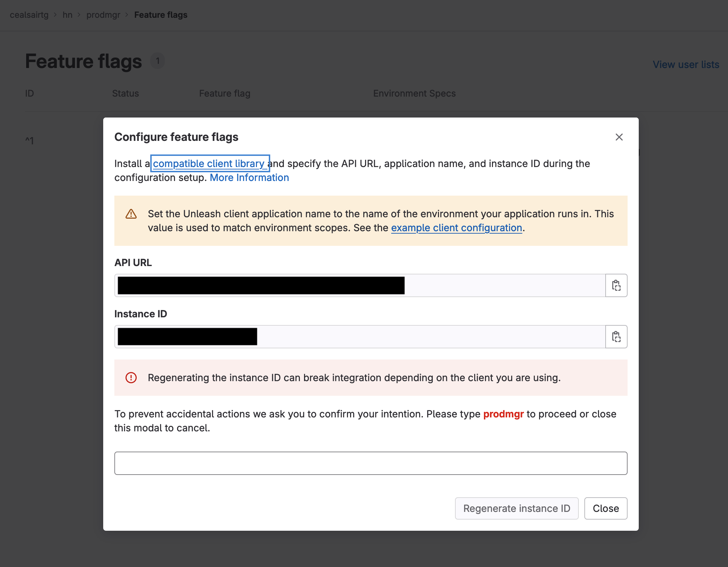Screen dimensions: 728x567
Task: Click the Status column header
Action: (x=125, y=93)
